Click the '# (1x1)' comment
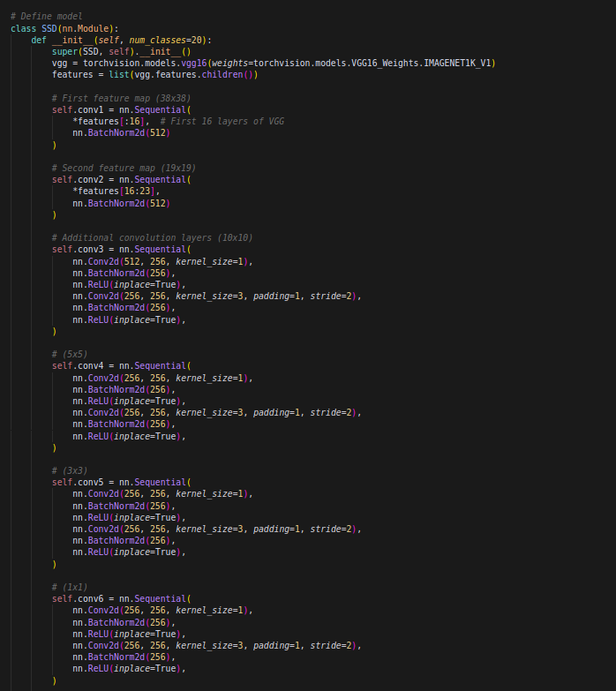This screenshot has width=616, height=691. [x=70, y=587]
